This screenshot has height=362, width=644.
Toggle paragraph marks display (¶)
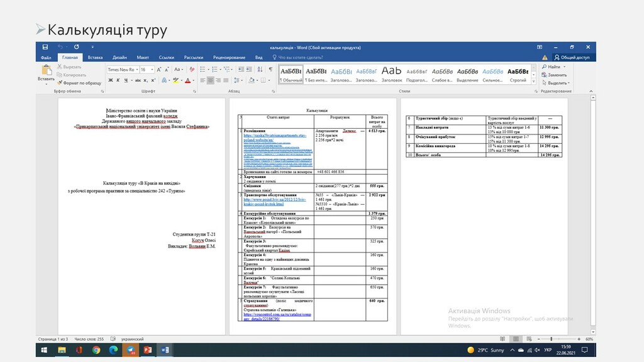271,70
